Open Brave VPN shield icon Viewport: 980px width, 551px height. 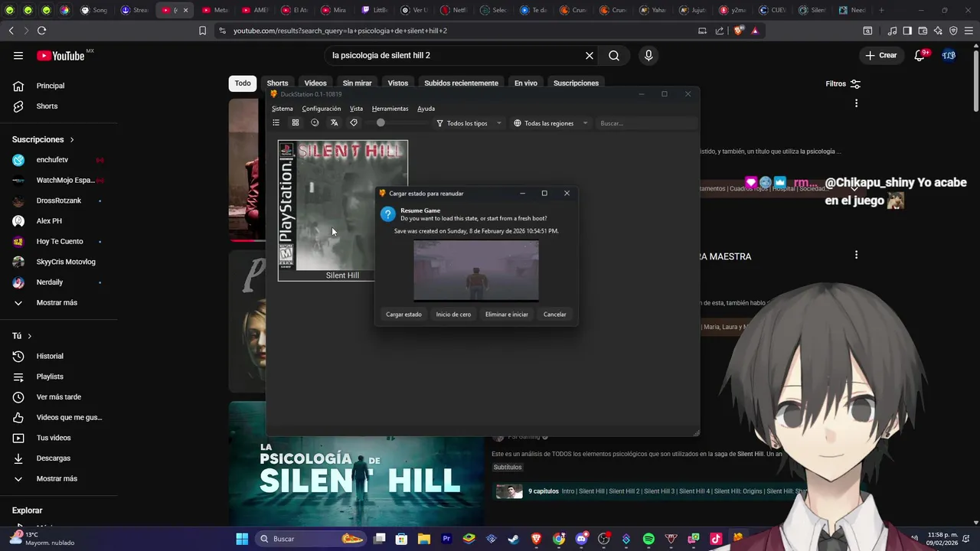point(953,31)
